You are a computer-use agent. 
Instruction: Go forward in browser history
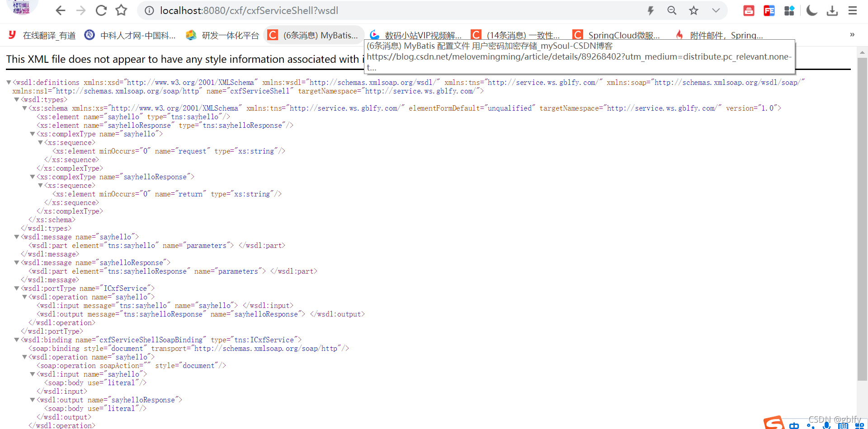coord(81,10)
